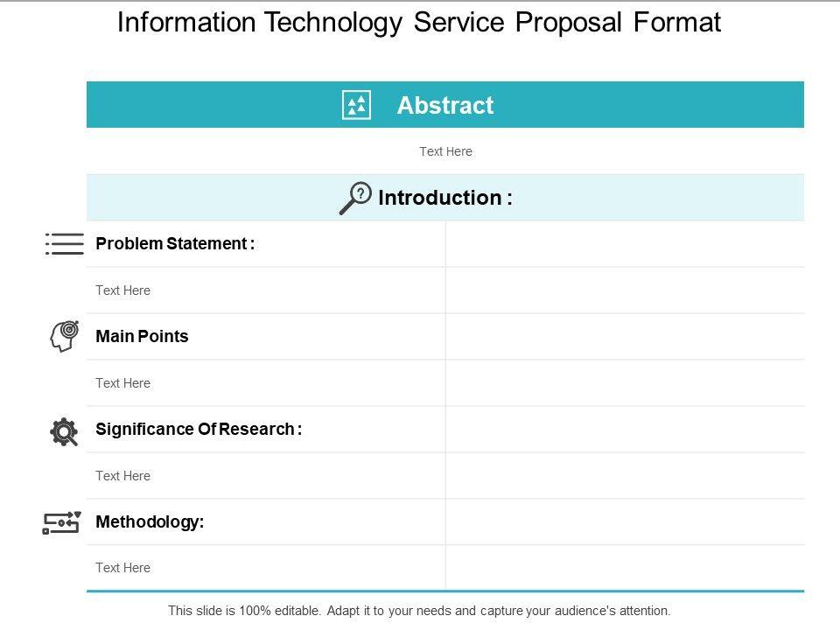Click the "Text Here" placeholder under Abstract

pyautogui.click(x=445, y=151)
